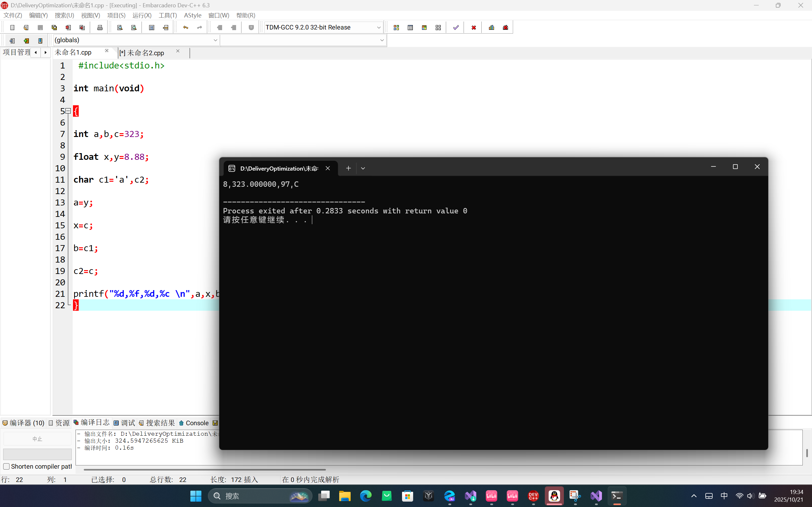Viewport: 812px width, 507px height.
Task: Open the TDM-GCC compiler set dropdown
Action: click(x=379, y=28)
